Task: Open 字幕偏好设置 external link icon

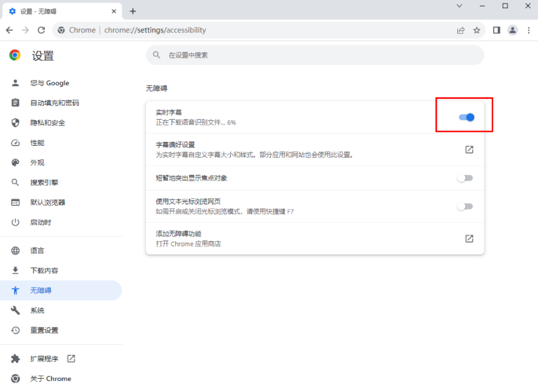Action: click(x=469, y=150)
